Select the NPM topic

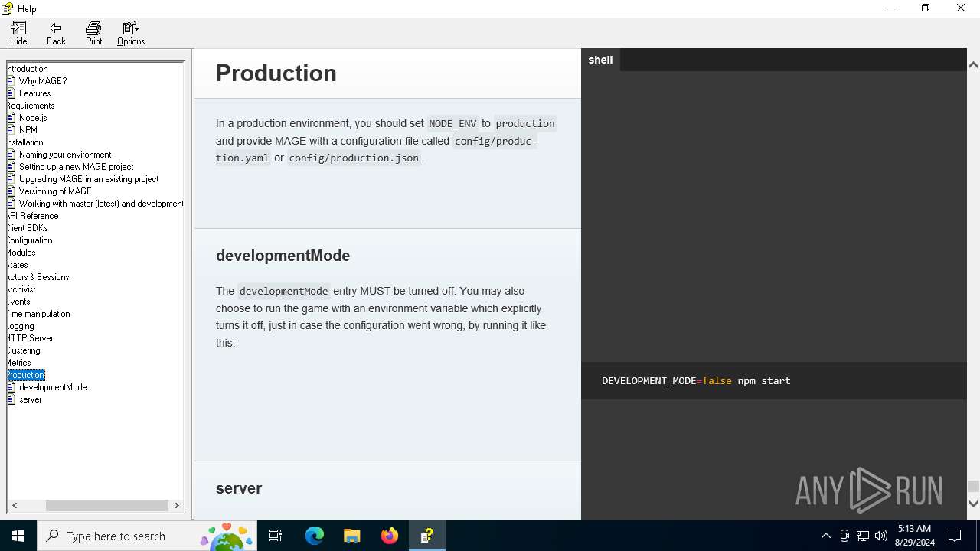tap(28, 130)
